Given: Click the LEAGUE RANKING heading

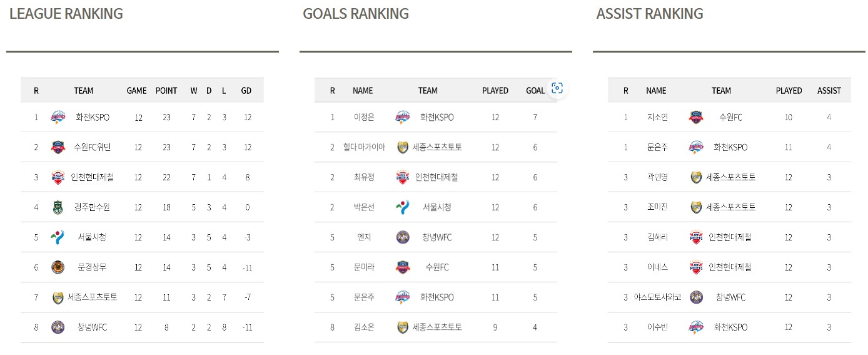Looking at the screenshot, I should [x=66, y=14].
